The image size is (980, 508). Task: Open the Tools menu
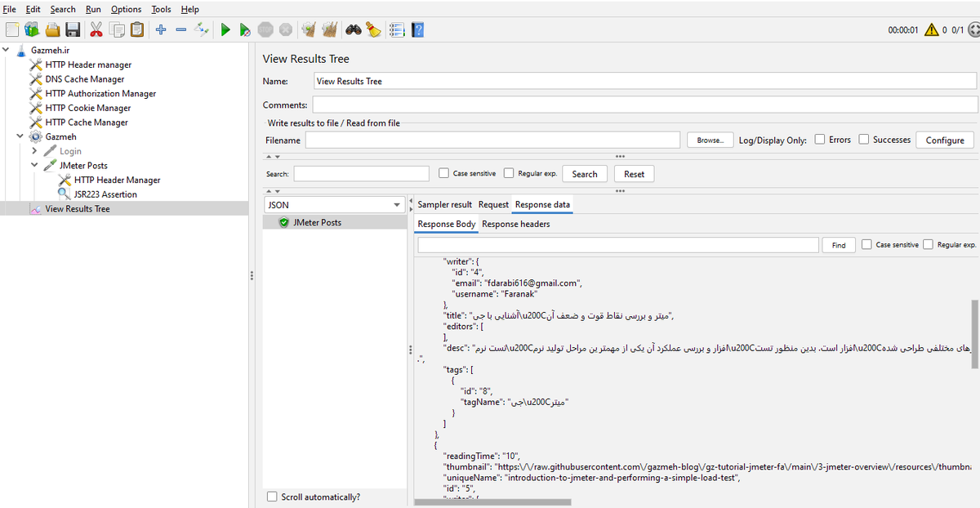161,9
